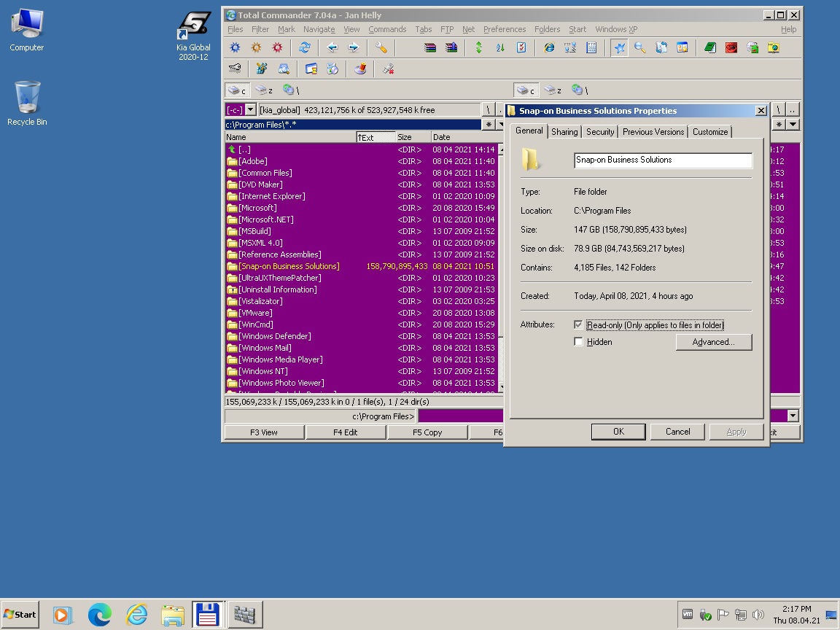The width and height of the screenshot is (840, 630).
Task: Click the right panel parent directory dots button
Action: click(793, 110)
